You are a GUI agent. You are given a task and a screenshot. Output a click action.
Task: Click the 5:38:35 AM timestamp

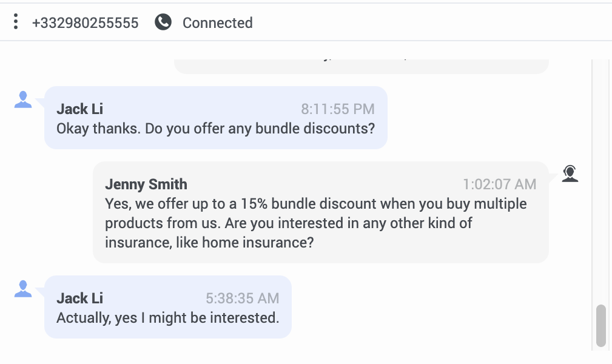243,298
